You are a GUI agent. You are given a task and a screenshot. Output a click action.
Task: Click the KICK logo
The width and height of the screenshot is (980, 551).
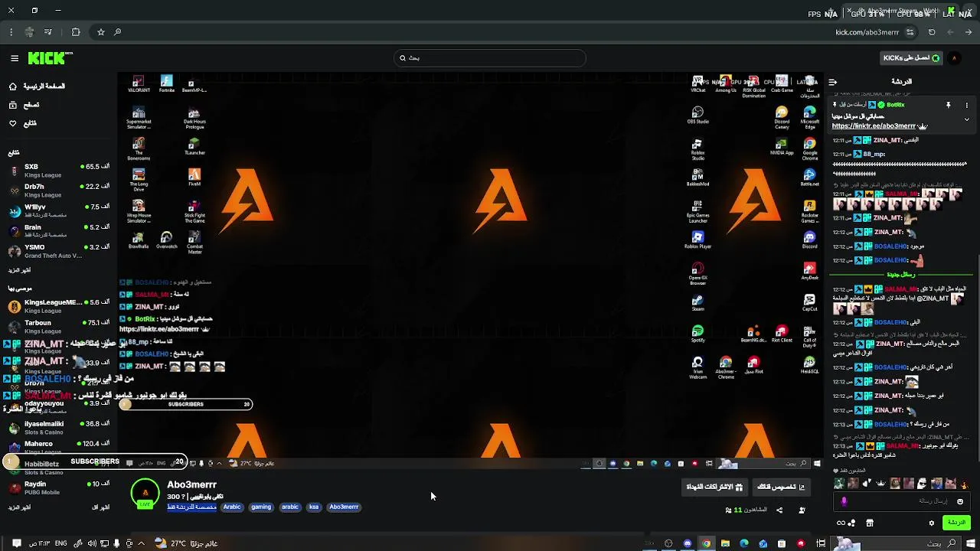point(51,58)
